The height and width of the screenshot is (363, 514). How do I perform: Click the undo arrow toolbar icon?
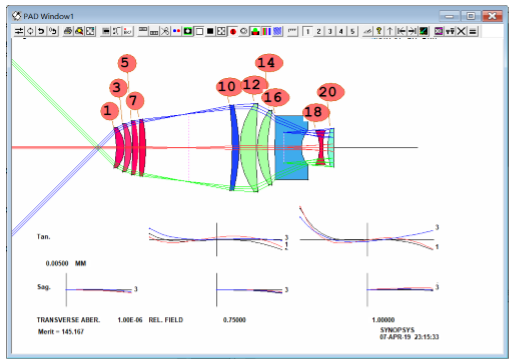pyautogui.click(x=41, y=31)
